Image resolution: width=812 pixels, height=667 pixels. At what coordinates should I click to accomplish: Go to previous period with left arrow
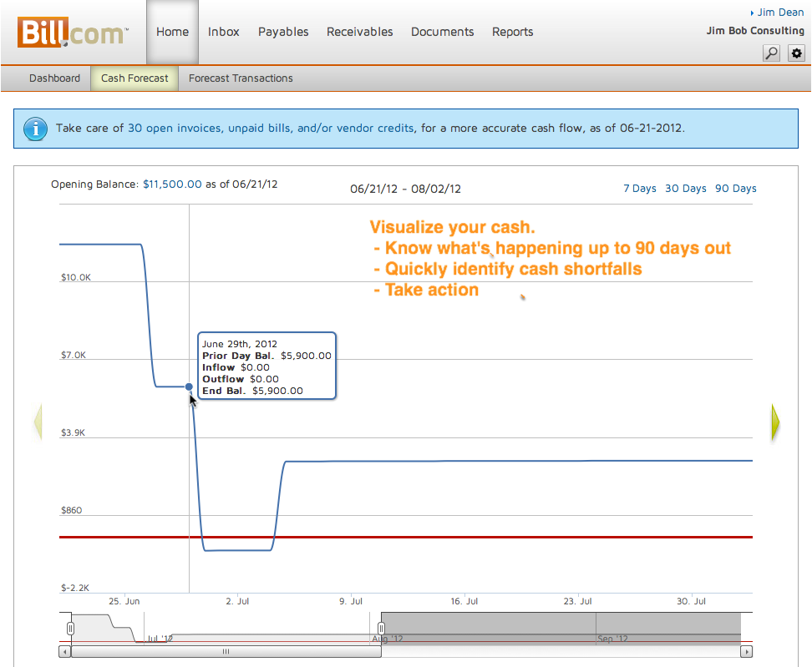(x=38, y=422)
